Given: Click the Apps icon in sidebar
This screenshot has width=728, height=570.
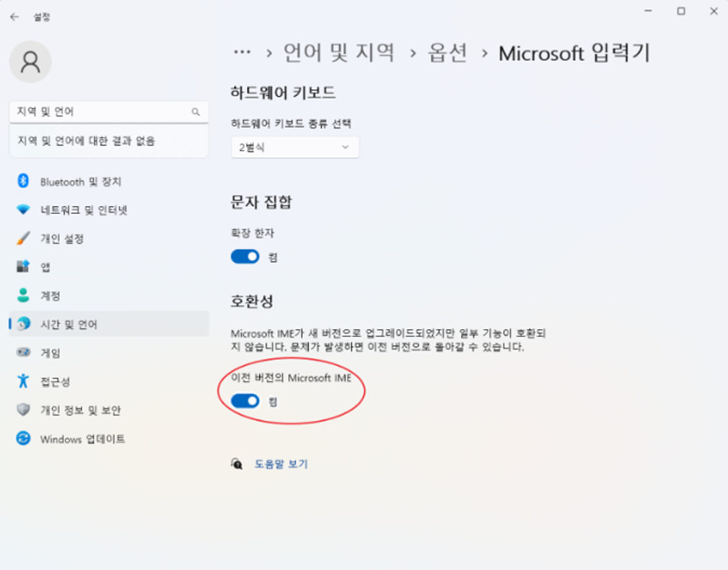Looking at the screenshot, I should coord(23,267).
